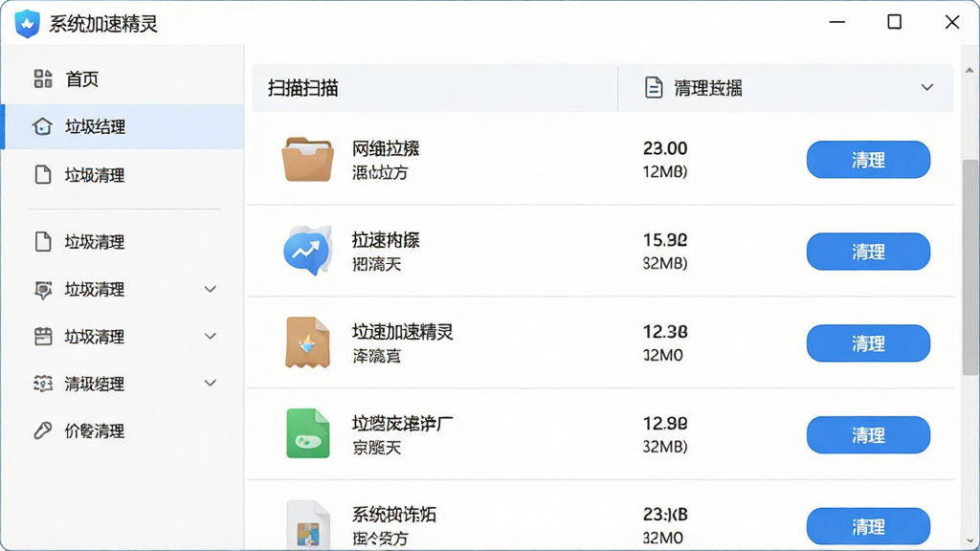980x551 pixels.
Task: Click the calendar icon in the sidebar
Action: pyautogui.click(x=42, y=336)
